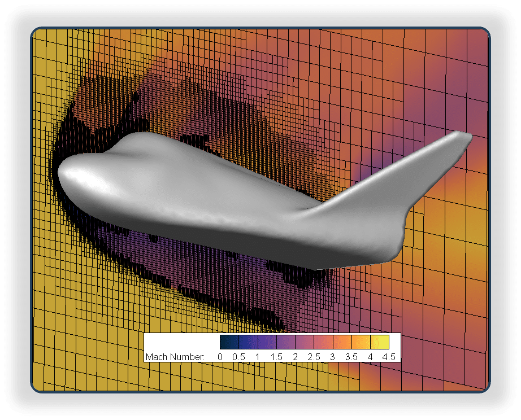Click the orange Mach 3.5 colorbar band
This screenshot has height=420, width=521.
pos(360,343)
